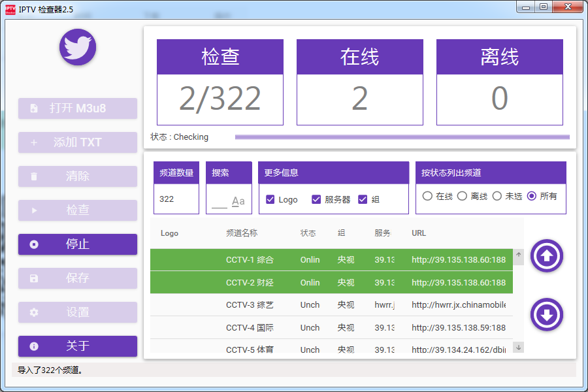This screenshot has height=392, width=588.
Task: Toggle the 服务器 server checkbox
Action: pos(316,199)
